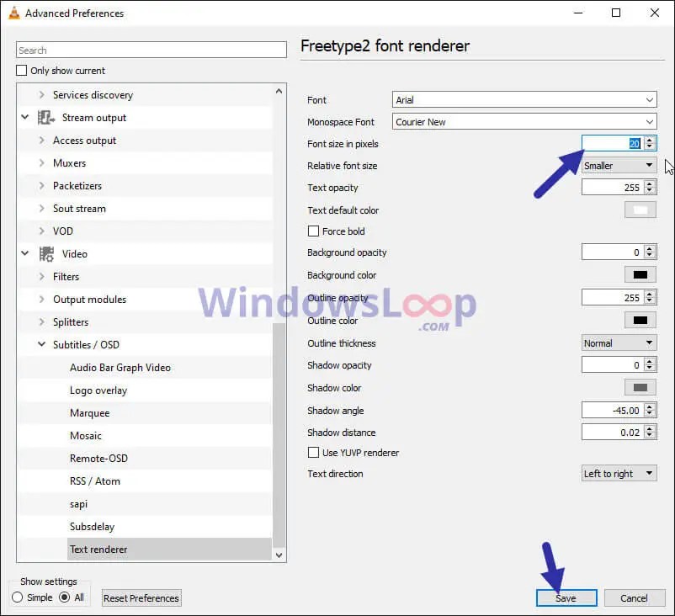Open the Outline color picker
The height and width of the screenshot is (616, 675).
[640, 321]
